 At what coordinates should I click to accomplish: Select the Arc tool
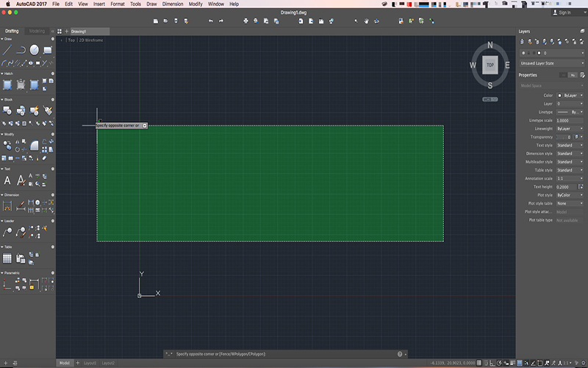(x=4, y=63)
